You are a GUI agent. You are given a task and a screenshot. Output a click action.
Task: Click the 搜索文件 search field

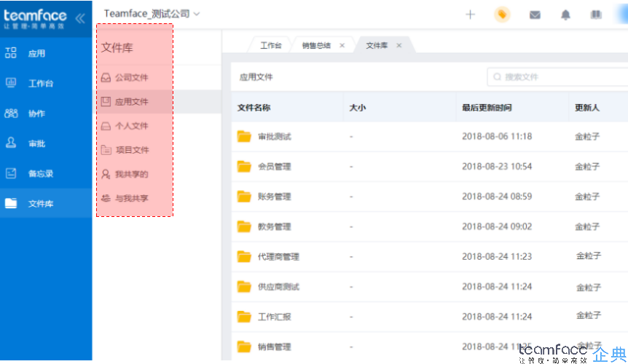tap(557, 76)
